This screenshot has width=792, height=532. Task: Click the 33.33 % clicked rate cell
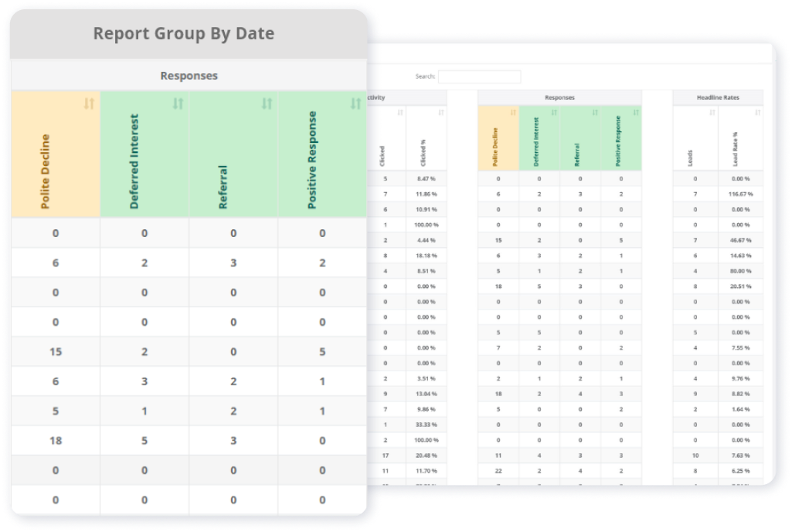point(427,425)
